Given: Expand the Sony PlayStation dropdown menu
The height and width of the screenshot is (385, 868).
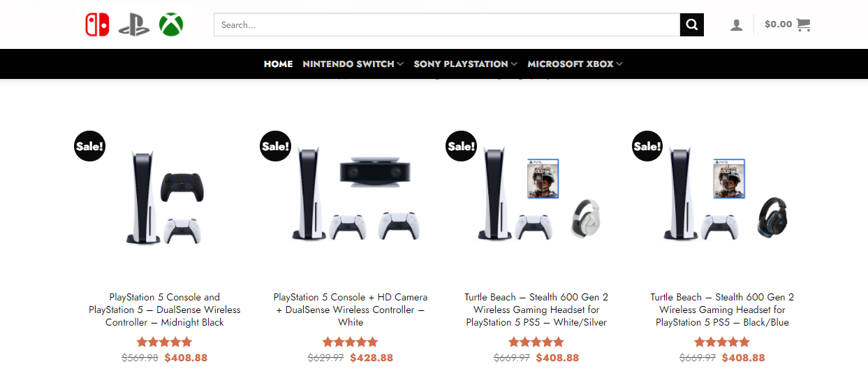Looking at the screenshot, I should [465, 64].
